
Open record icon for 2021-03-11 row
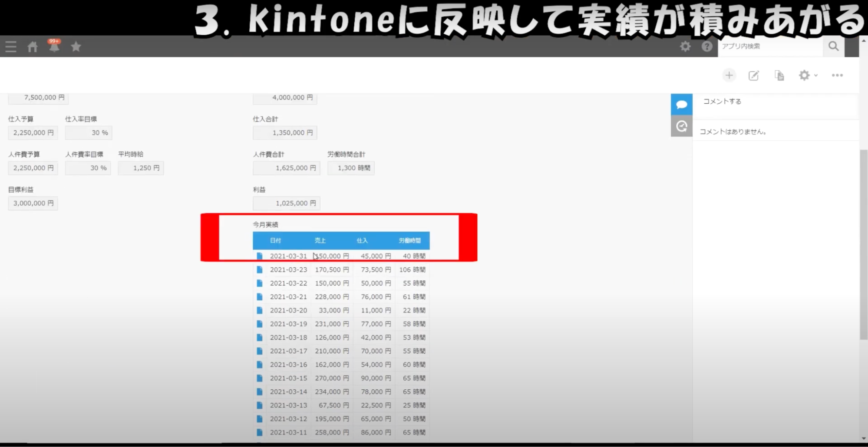point(260,433)
